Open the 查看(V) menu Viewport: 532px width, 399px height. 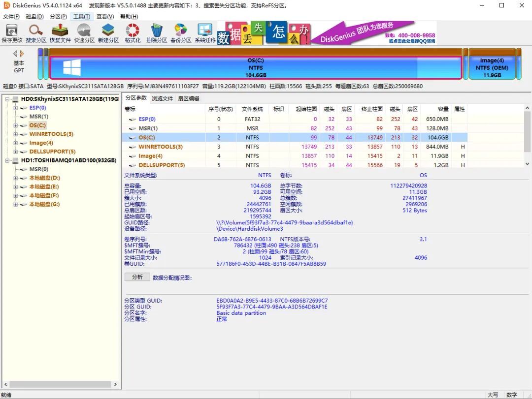pyautogui.click(x=105, y=17)
